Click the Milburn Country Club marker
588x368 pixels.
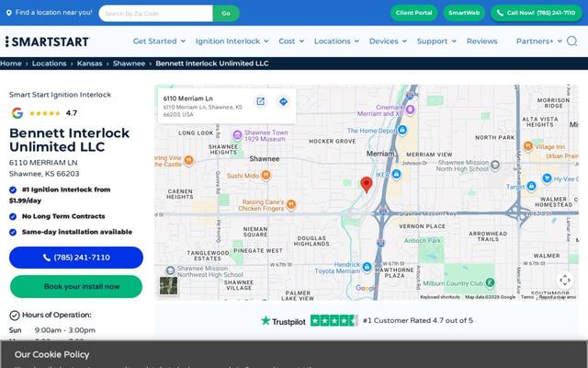click(490, 282)
